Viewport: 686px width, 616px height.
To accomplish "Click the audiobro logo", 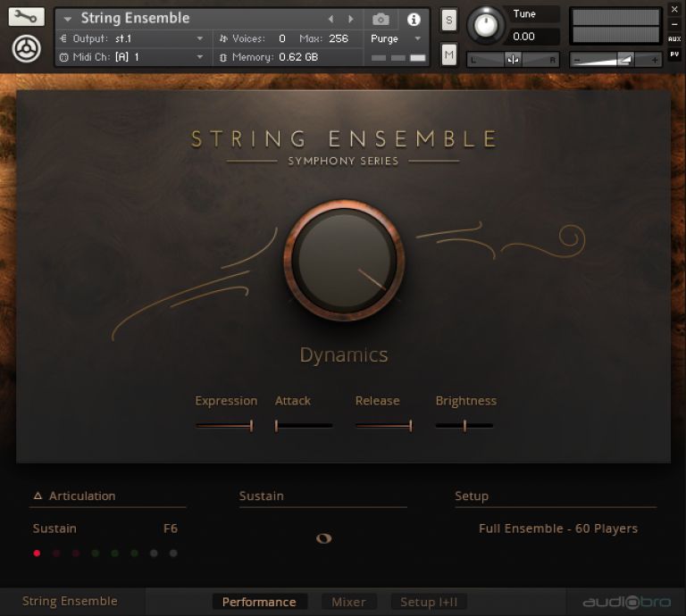I will [x=626, y=602].
